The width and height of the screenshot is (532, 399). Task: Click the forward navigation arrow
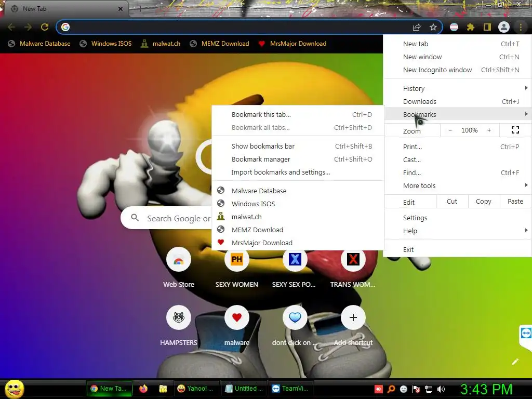click(x=28, y=27)
